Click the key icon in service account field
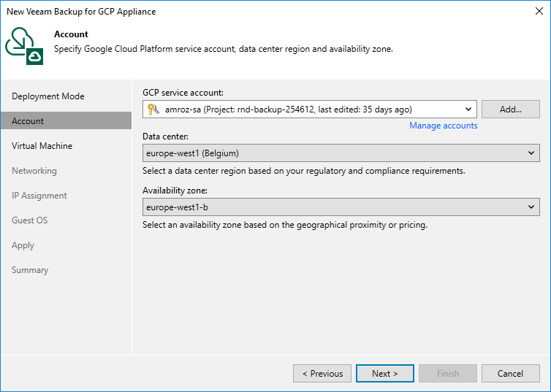Image resolution: width=551 pixels, height=392 pixels. (x=153, y=109)
